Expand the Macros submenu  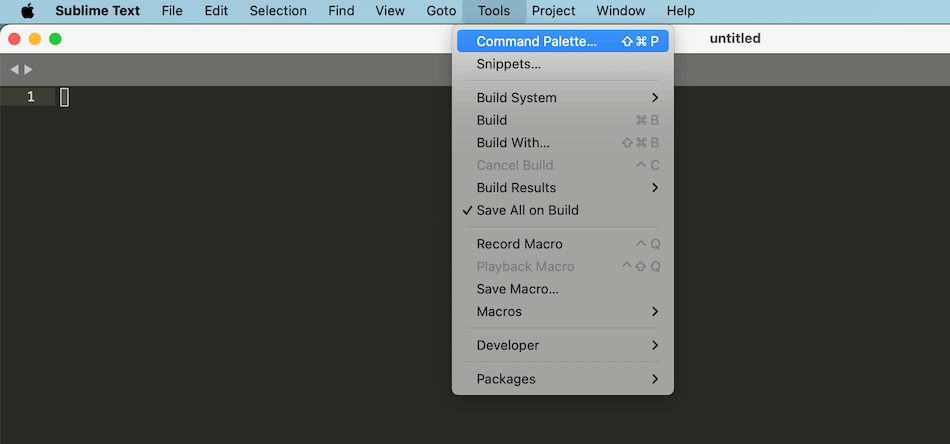tap(563, 311)
